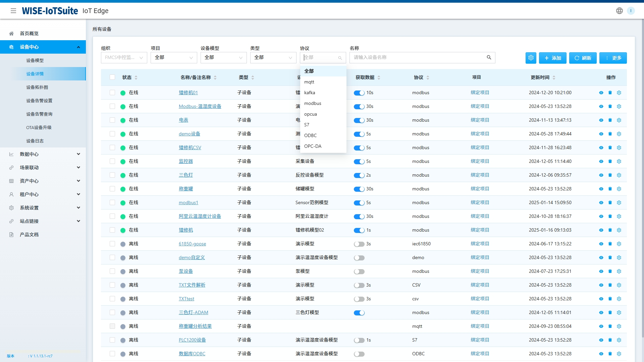Select modbus from protocol list
Viewport: 644px width, 362px height.
point(313,103)
